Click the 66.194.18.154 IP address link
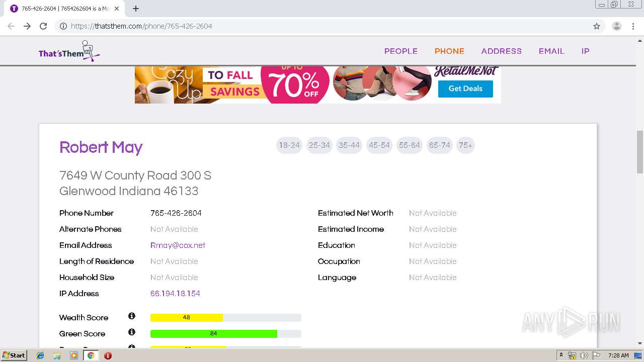The height and width of the screenshot is (362, 644). point(175,294)
